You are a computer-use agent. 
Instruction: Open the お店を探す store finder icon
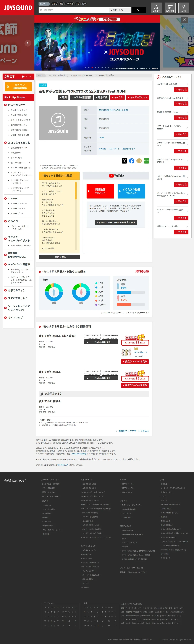[x=170, y=8]
